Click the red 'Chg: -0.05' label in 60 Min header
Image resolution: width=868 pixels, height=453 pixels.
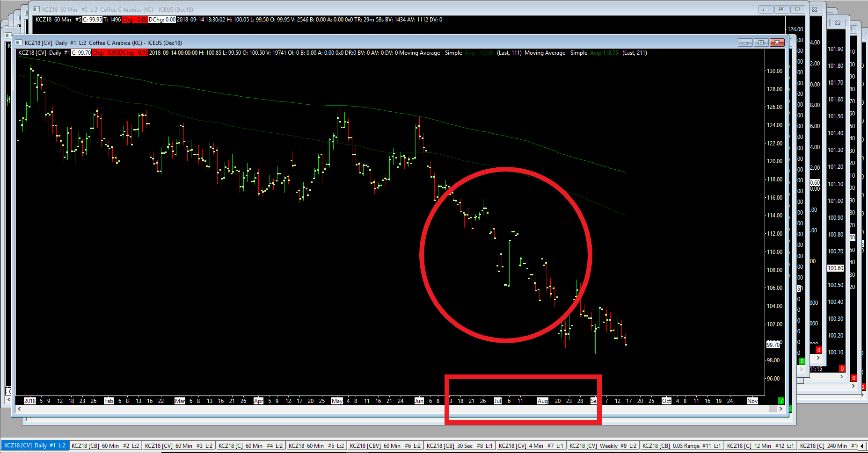[x=134, y=20]
